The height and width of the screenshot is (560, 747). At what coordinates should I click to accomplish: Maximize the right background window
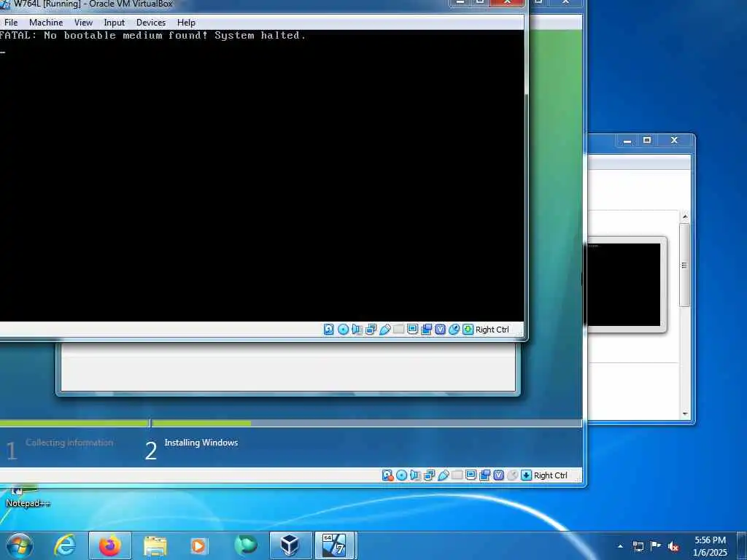coord(647,140)
